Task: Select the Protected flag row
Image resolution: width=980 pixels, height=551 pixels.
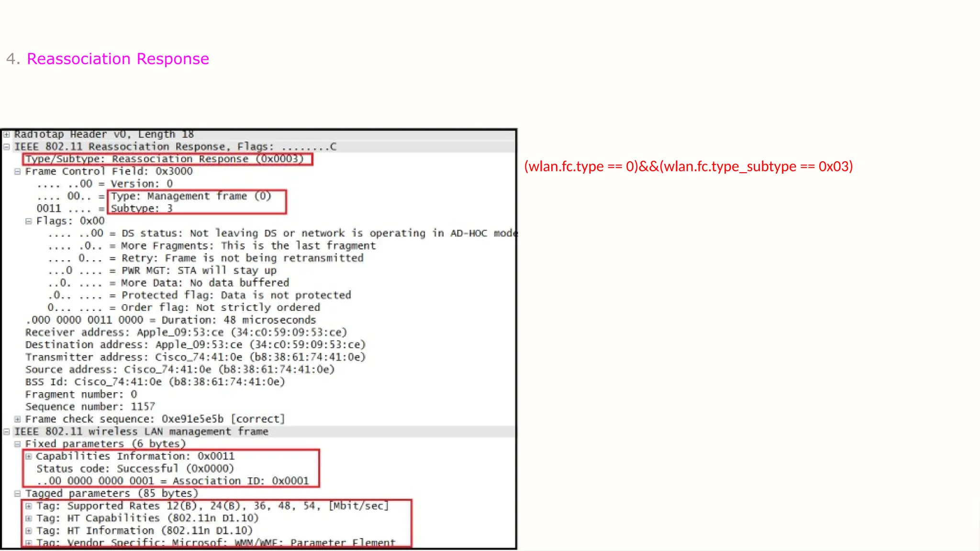Action: [200, 295]
